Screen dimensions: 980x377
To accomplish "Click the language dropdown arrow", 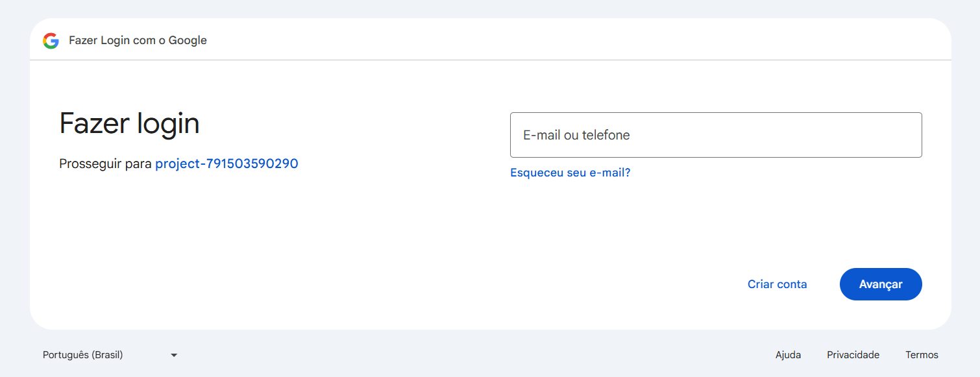I will (174, 356).
